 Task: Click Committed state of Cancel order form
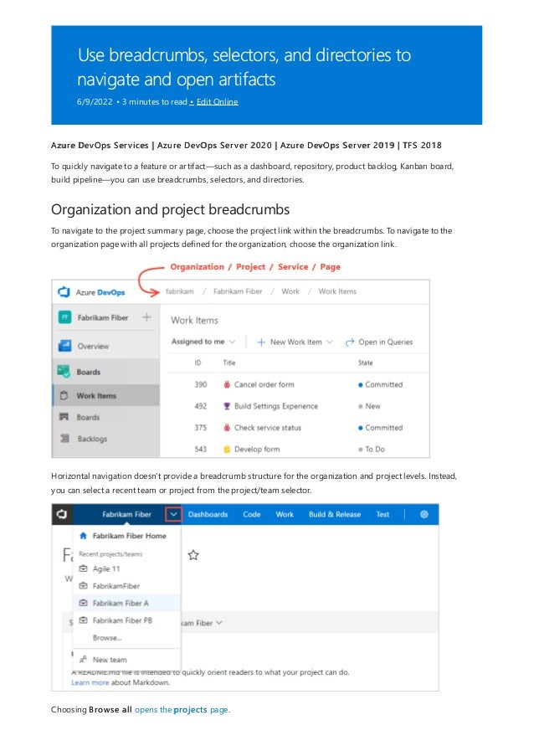point(380,384)
